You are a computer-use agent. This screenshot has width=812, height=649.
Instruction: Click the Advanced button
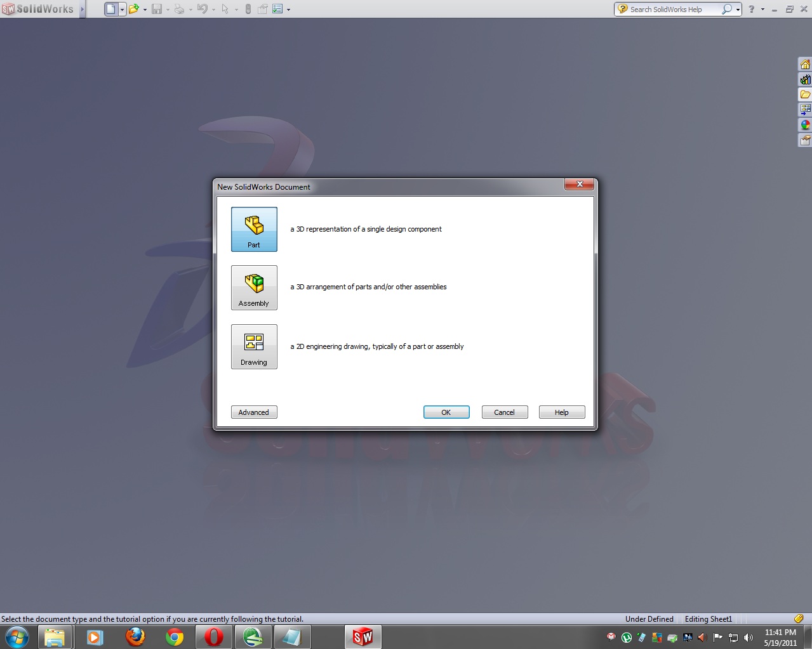[254, 412]
